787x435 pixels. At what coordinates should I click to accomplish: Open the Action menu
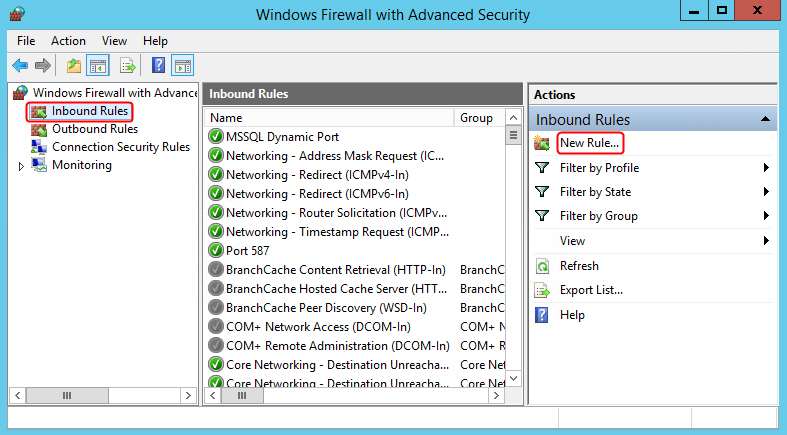[x=68, y=41]
